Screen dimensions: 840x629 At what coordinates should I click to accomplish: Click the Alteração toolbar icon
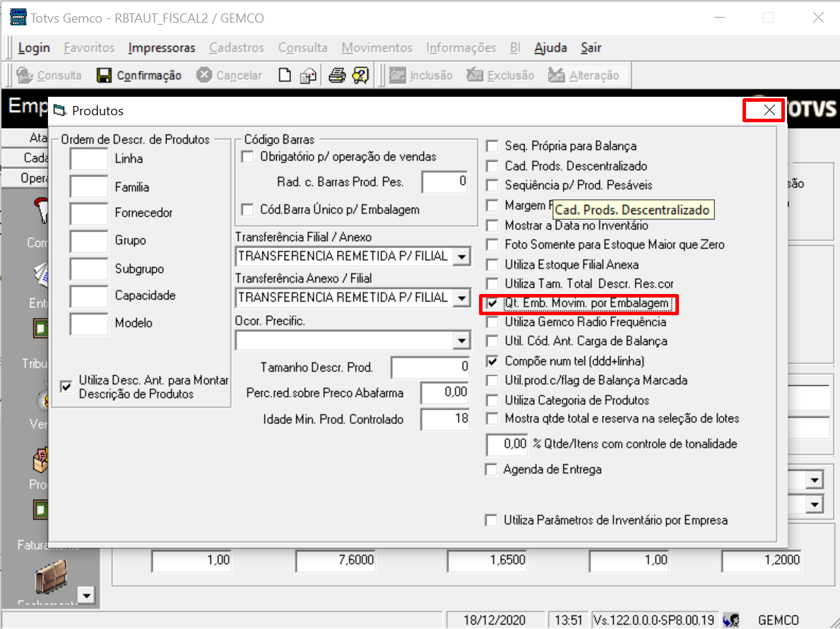(557, 75)
